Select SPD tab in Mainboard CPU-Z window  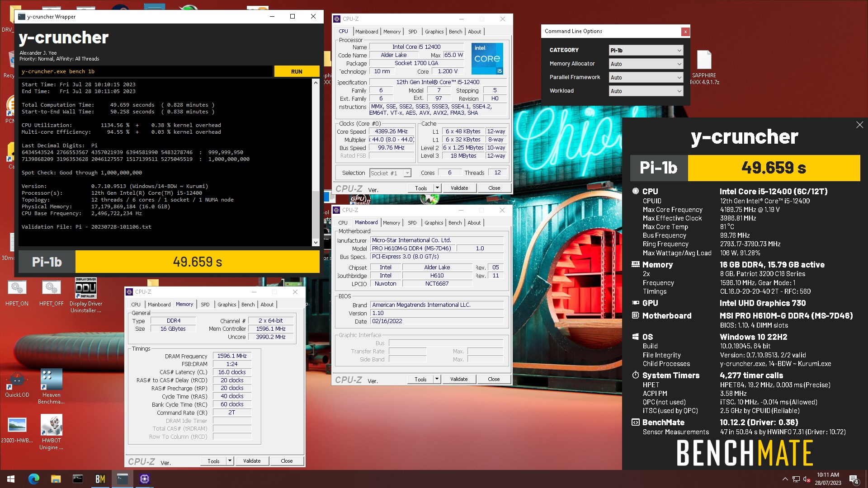tap(412, 223)
